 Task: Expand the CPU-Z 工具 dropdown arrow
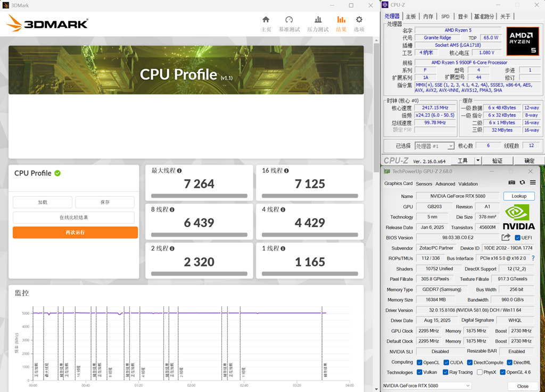[x=477, y=161]
